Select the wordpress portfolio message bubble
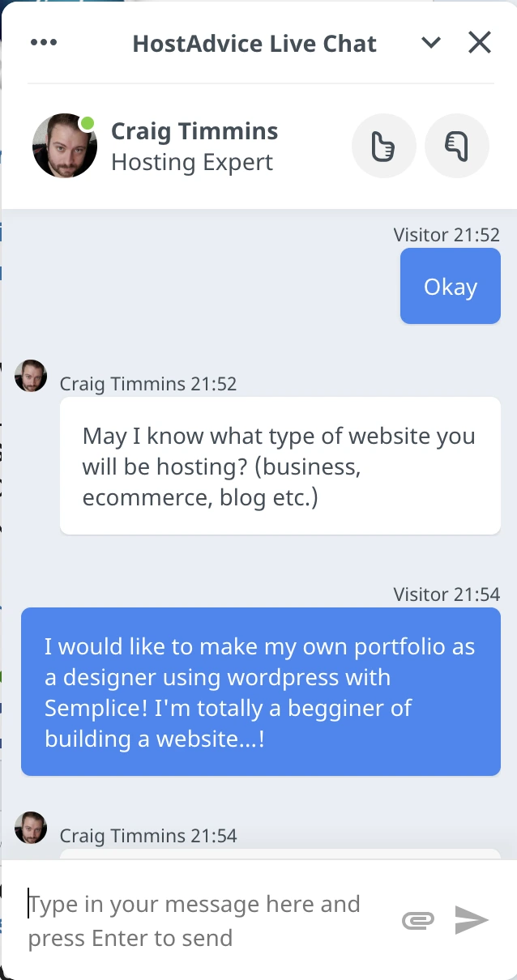The width and height of the screenshot is (517, 980). (x=261, y=692)
